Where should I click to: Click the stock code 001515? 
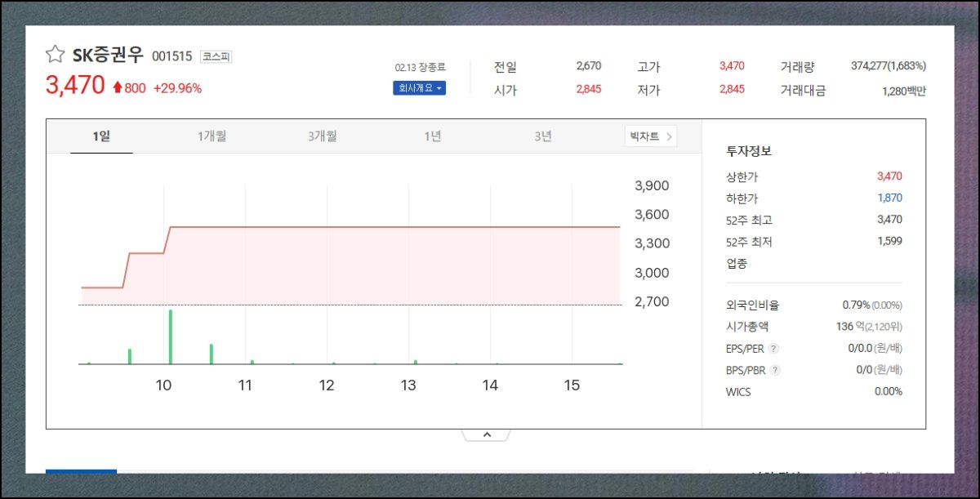tap(172, 56)
